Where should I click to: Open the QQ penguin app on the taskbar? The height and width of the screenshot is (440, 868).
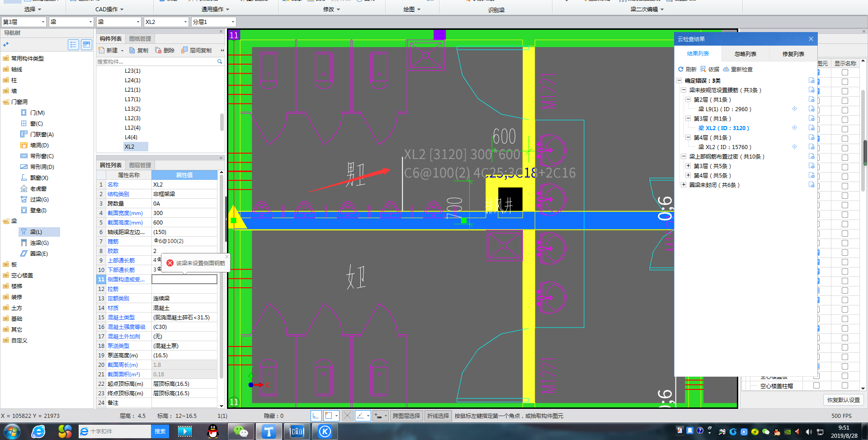point(212,431)
